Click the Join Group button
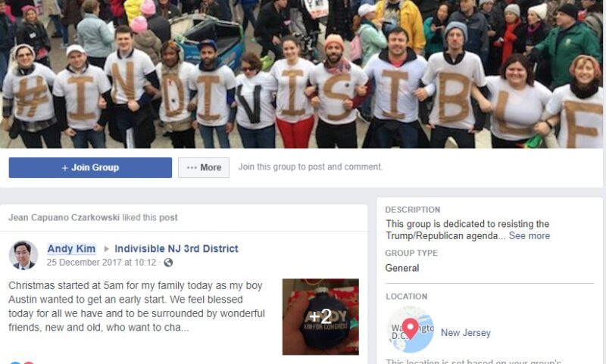 pos(90,167)
